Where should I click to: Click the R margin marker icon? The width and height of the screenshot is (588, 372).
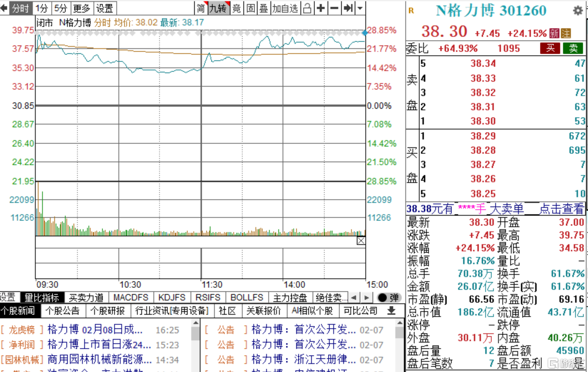[412, 10]
